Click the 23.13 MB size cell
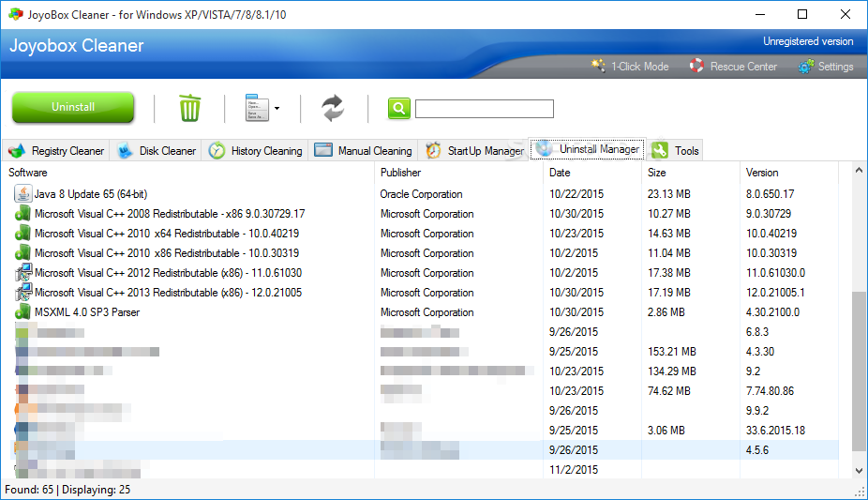 click(668, 194)
